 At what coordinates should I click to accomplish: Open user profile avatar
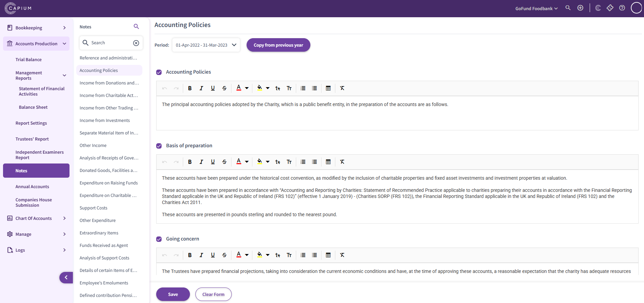636,8
